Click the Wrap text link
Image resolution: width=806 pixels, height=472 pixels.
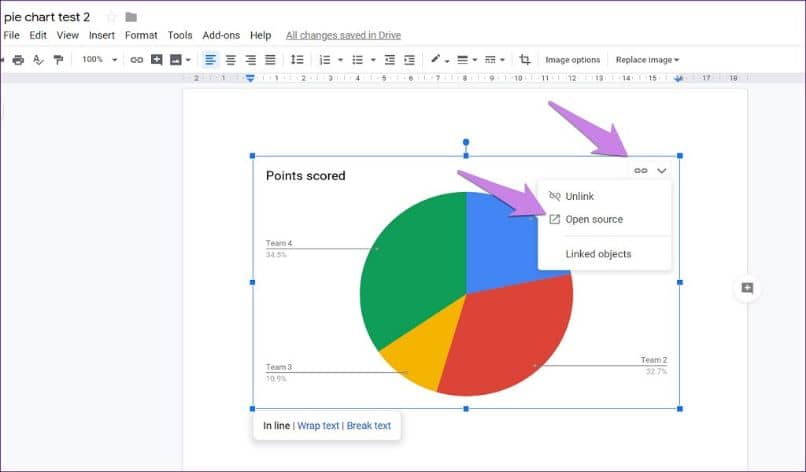pyautogui.click(x=318, y=426)
